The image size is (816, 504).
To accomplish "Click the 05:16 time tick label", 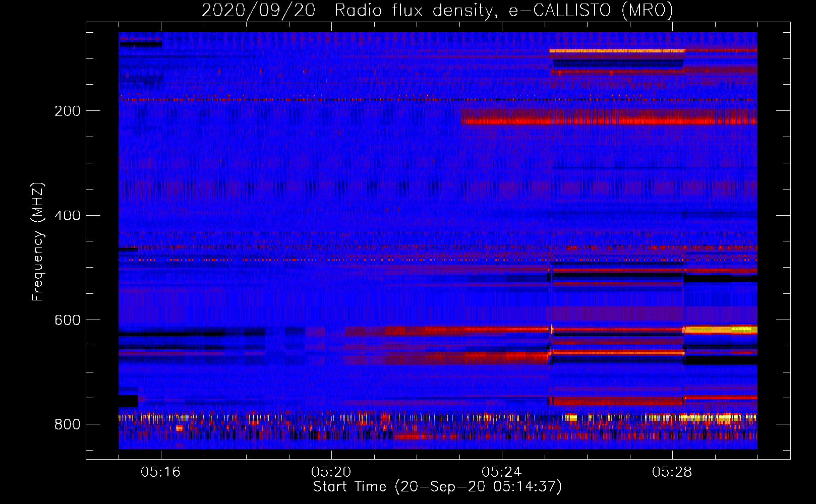I will (161, 472).
